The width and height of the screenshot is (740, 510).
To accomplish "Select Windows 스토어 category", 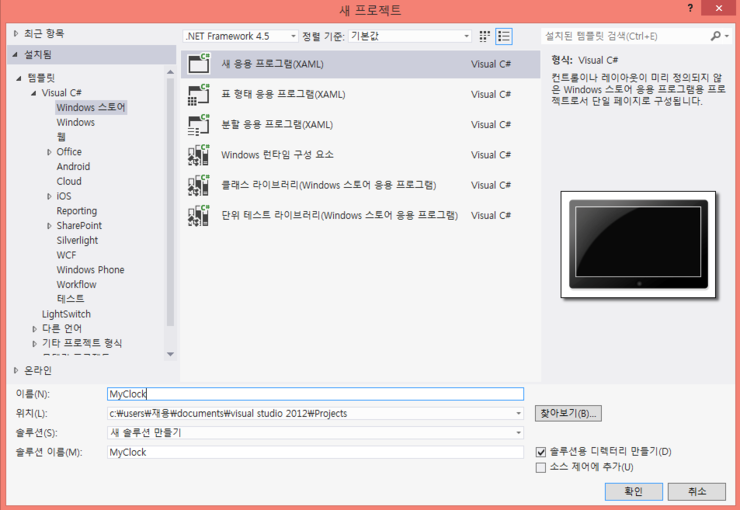I will point(91,108).
